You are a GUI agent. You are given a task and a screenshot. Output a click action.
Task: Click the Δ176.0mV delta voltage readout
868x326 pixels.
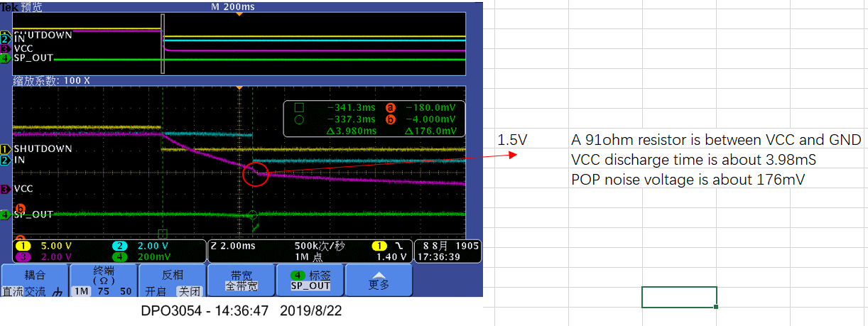pyautogui.click(x=430, y=131)
